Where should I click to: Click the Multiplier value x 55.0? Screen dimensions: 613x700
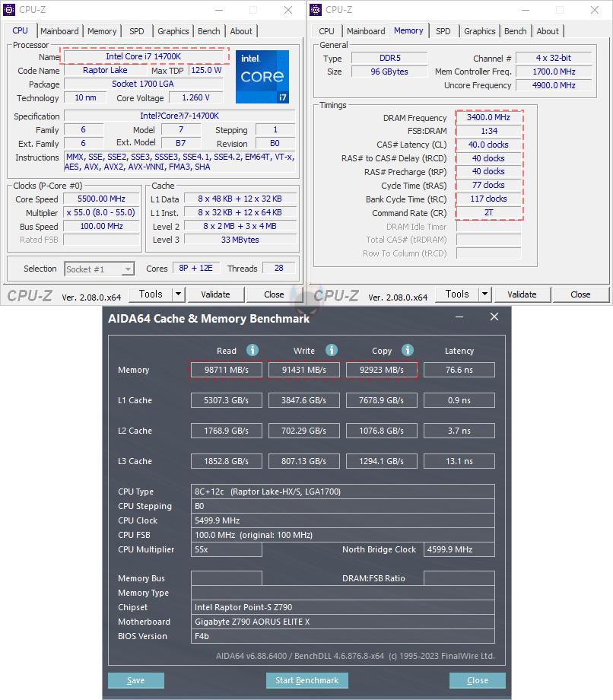101,212
